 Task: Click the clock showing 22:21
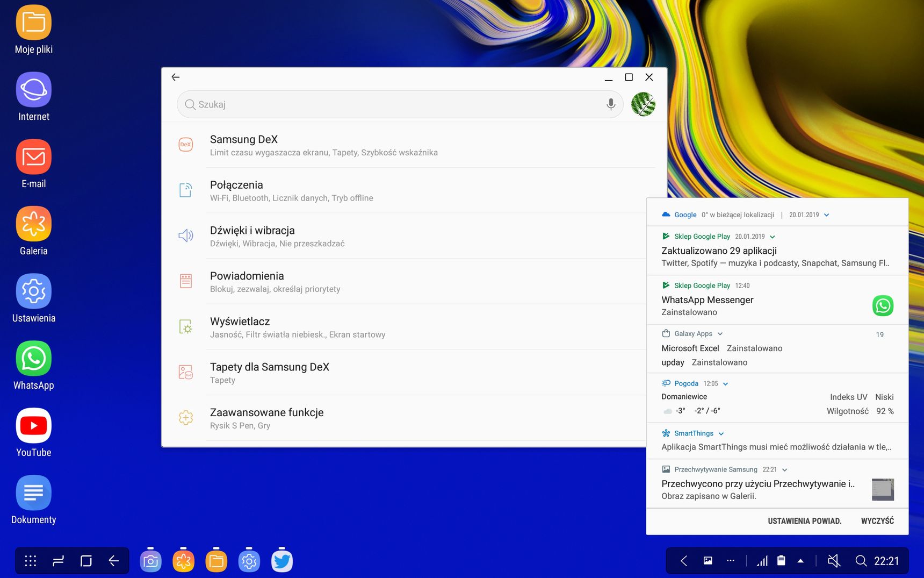pos(886,561)
